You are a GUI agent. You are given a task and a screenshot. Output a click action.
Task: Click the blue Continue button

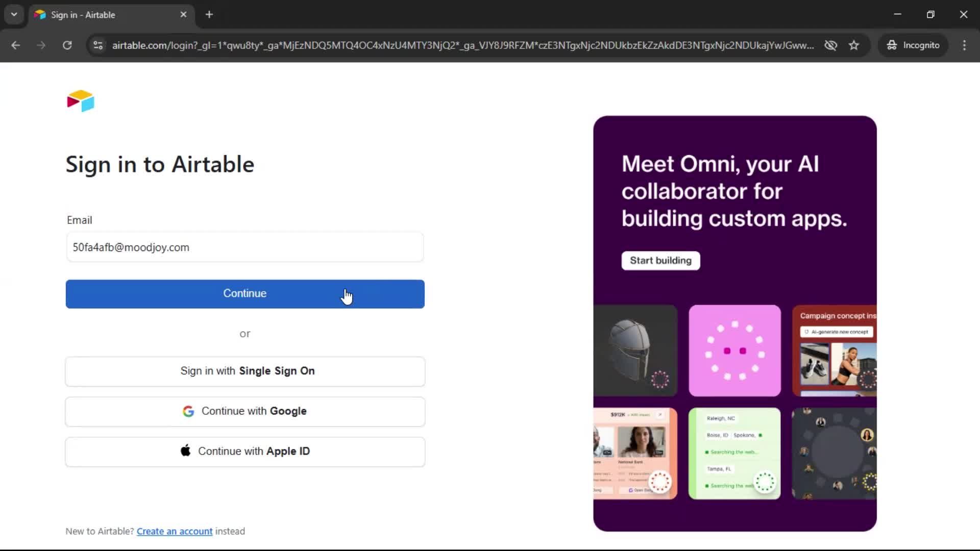coord(245,294)
